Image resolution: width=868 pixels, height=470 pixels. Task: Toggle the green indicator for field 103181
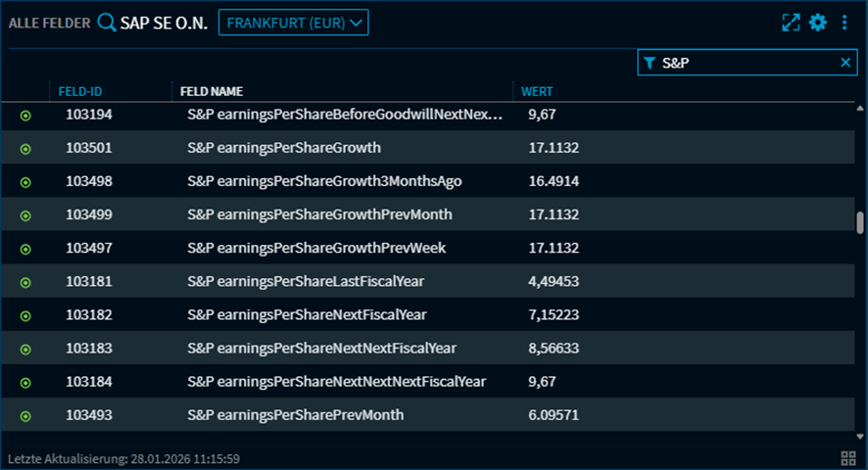point(25,282)
